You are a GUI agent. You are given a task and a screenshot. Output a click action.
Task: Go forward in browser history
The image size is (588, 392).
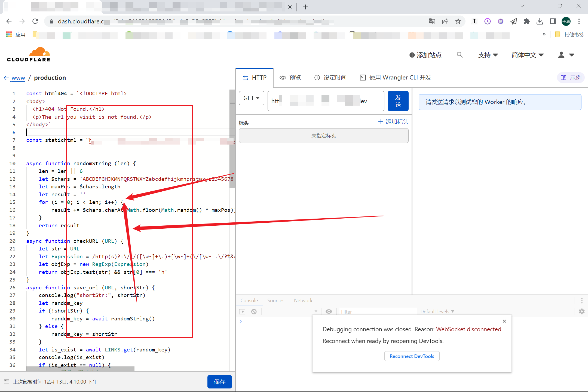pos(22,21)
